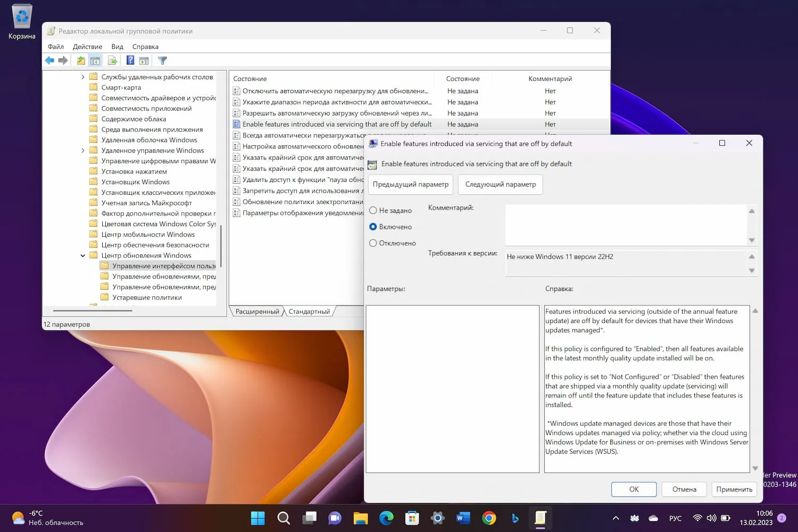Choose the 'Отключено' radio button
This screenshot has width=798, height=532.
[373, 243]
